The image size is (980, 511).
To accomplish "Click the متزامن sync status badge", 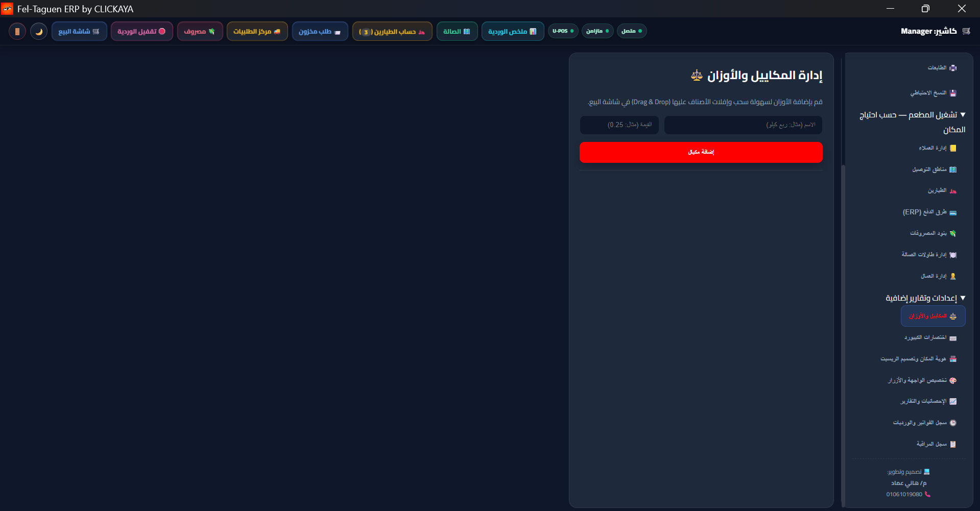I will tap(597, 31).
